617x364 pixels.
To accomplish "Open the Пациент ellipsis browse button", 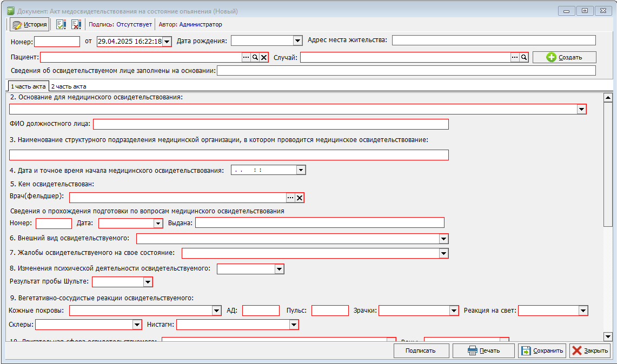I will 246,57.
